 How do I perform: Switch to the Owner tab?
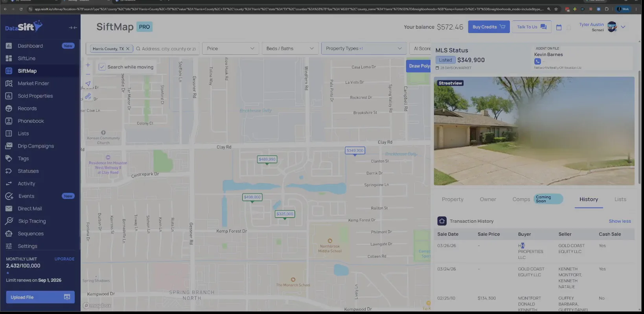[488, 199]
